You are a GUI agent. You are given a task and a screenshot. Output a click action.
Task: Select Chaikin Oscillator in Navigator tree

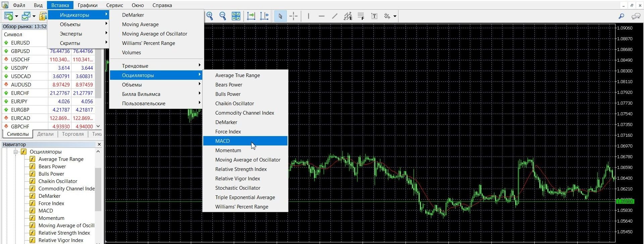[58, 181]
